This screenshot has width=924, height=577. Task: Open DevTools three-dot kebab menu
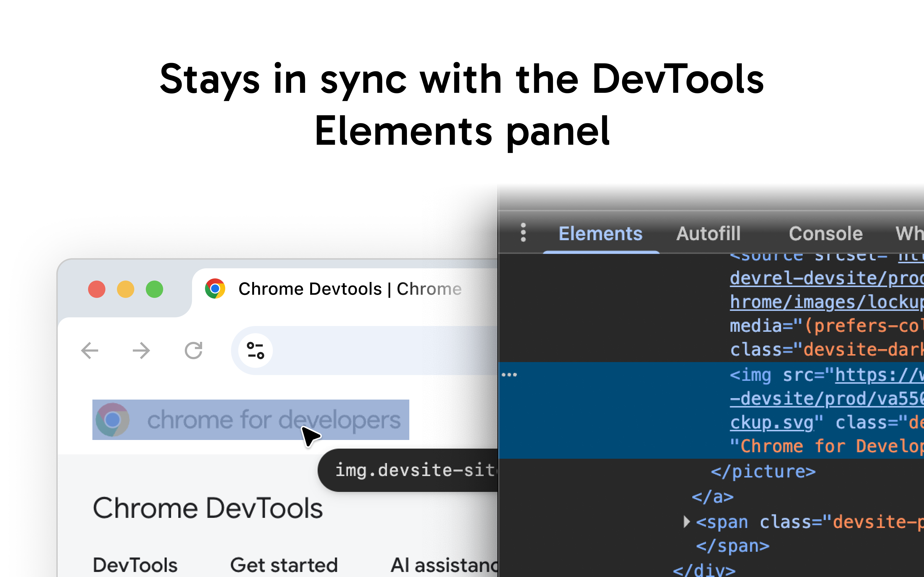click(523, 232)
